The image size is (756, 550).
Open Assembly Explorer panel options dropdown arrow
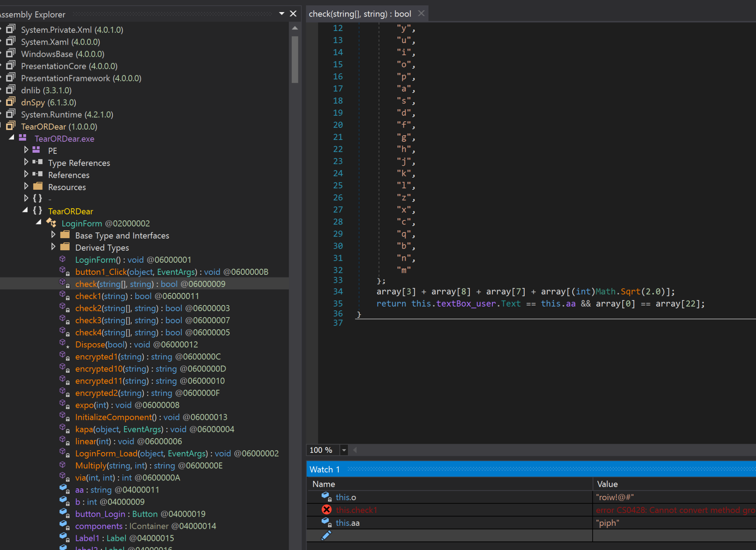[x=282, y=14]
